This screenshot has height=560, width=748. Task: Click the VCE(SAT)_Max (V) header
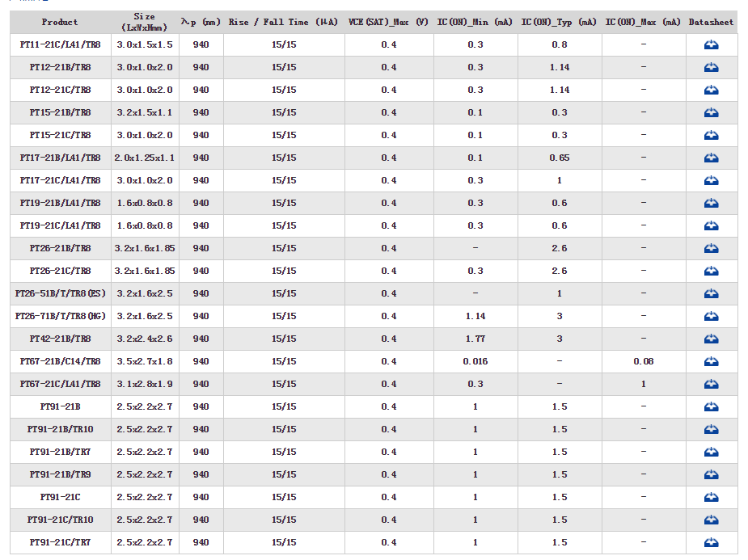click(388, 22)
